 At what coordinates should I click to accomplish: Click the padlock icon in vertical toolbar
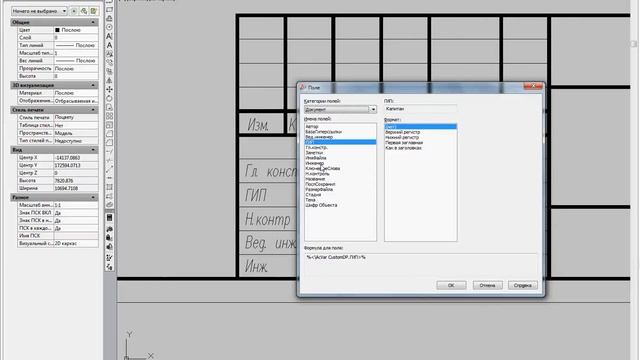[x=109, y=238]
